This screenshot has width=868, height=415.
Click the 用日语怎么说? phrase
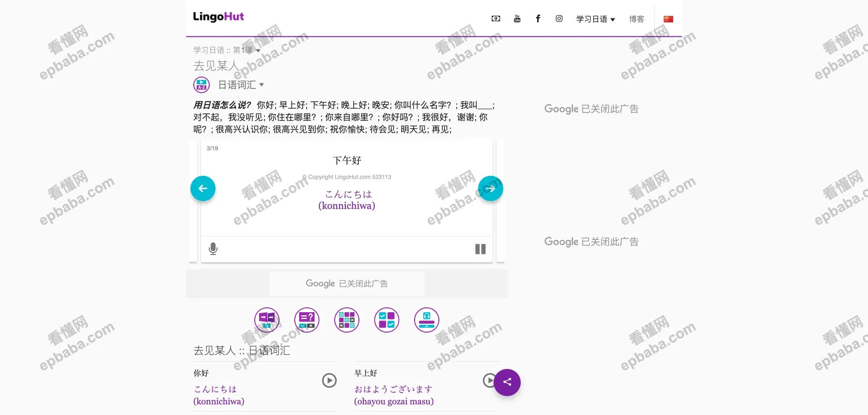coord(222,105)
